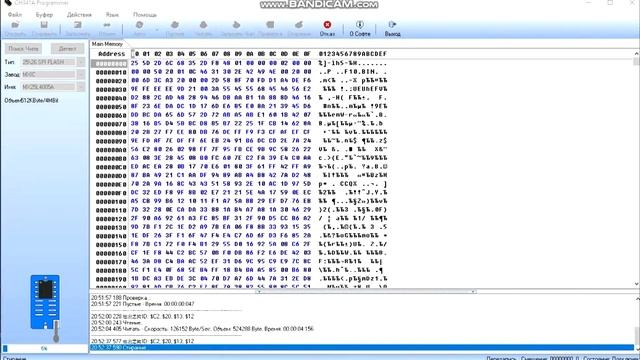
Task: Select address row 00000100
Action: coord(111,202)
